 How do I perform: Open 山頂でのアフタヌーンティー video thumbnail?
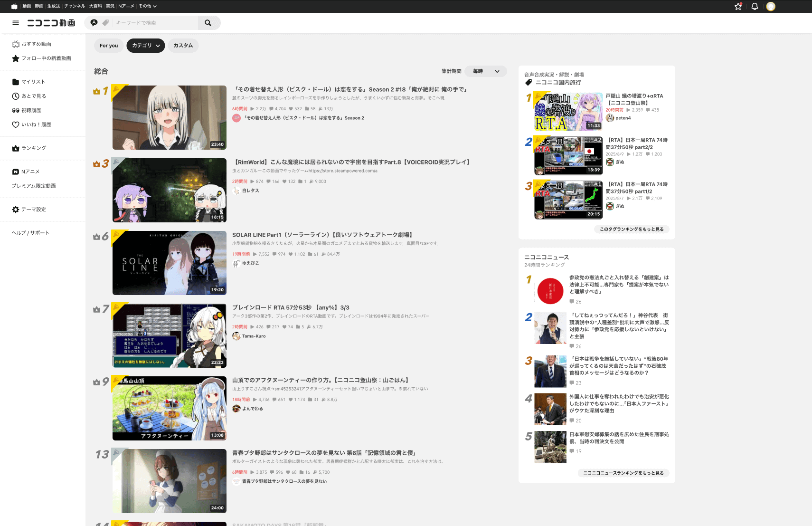[x=170, y=408]
